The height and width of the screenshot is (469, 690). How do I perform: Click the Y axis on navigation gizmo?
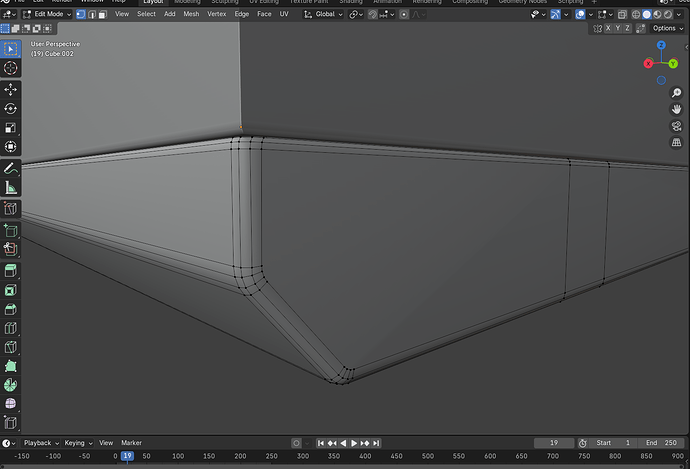(x=673, y=64)
